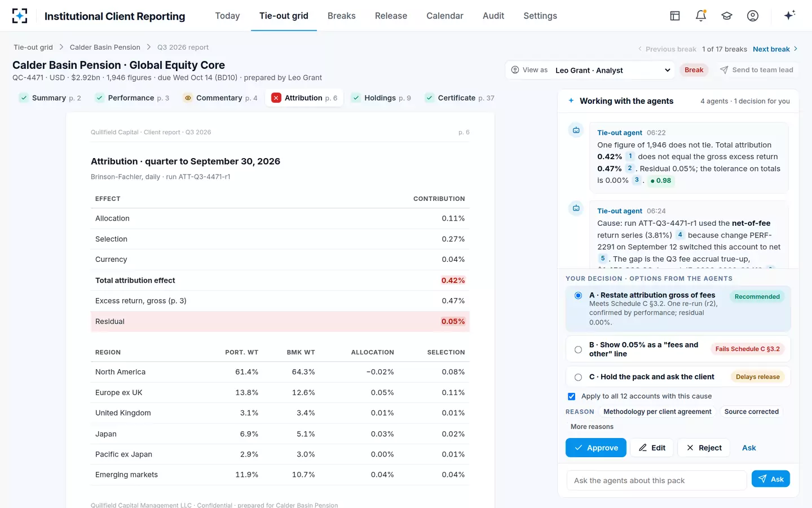Open the graduation cap learning icon

pos(727,16)
